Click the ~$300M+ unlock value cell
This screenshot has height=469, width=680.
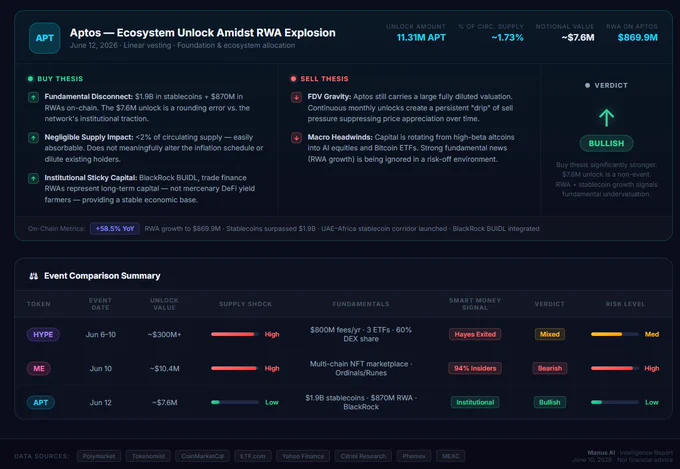(x=164, y=335)
